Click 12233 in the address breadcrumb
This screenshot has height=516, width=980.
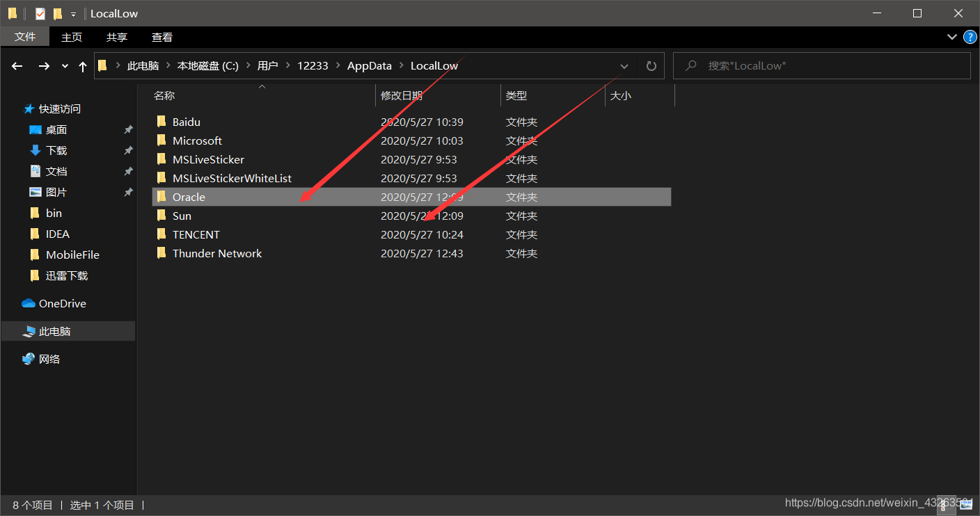(x=313, y=66)
